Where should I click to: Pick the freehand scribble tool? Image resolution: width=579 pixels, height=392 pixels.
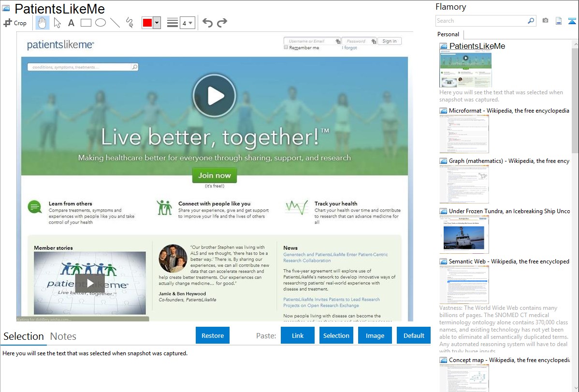pos(130,23)
